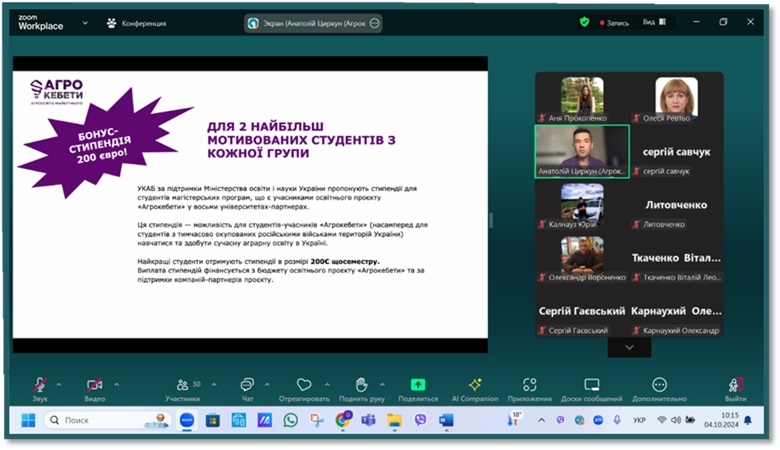Image resolution: width=780 pixels, height=450 pixels.
Task: Select the Литовченко participant tile
Action: click(x=677, y=205)
